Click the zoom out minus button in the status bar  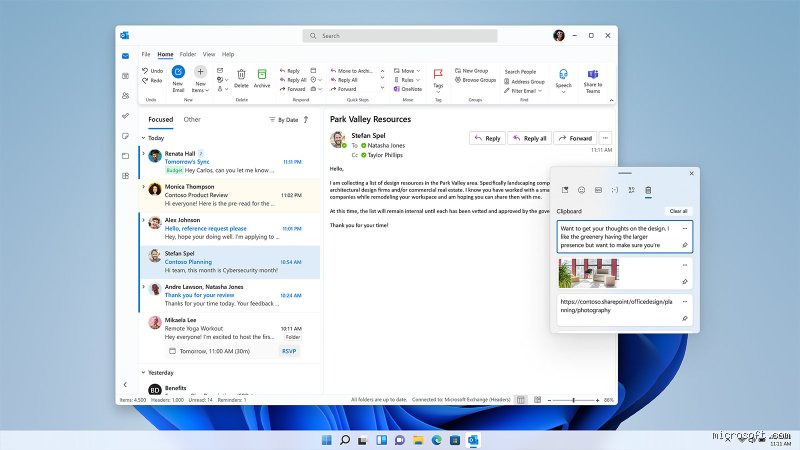(549, 401)
